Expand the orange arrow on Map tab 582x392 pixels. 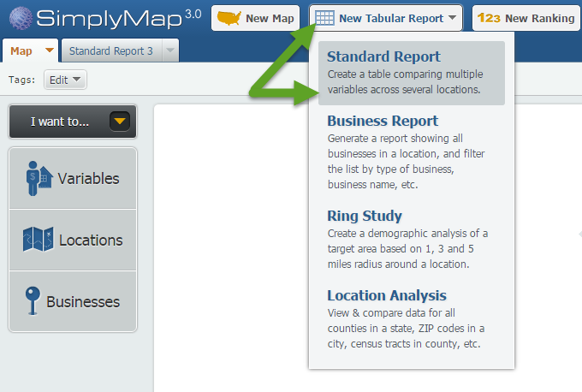pos(50,50)
